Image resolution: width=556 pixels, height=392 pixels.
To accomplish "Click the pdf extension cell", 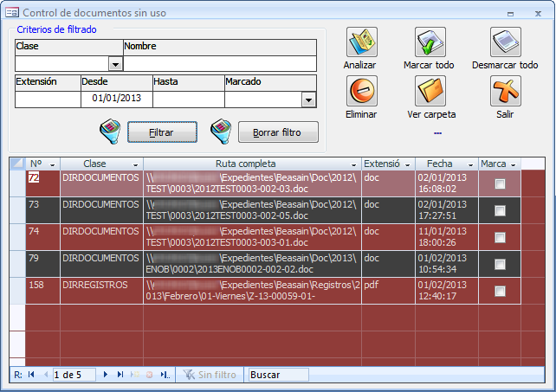I will click(x=388, y=291).
